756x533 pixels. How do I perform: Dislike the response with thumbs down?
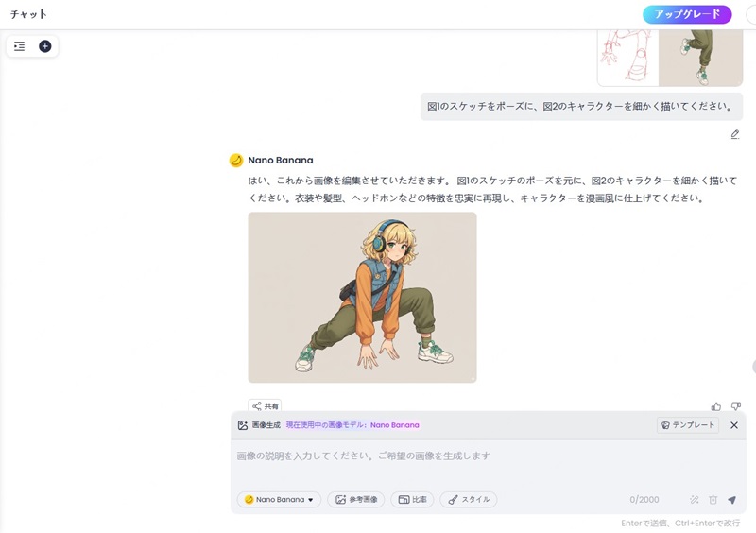[736, 406]
